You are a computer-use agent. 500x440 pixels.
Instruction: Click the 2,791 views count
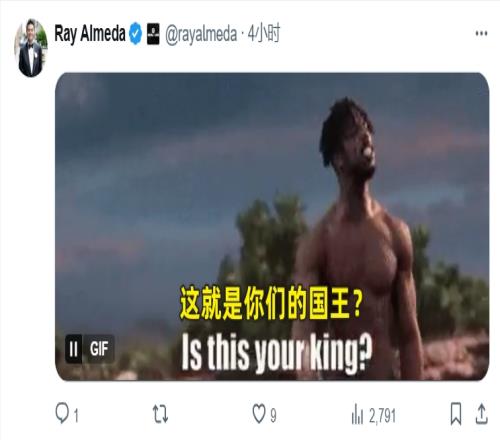[382, 416]
